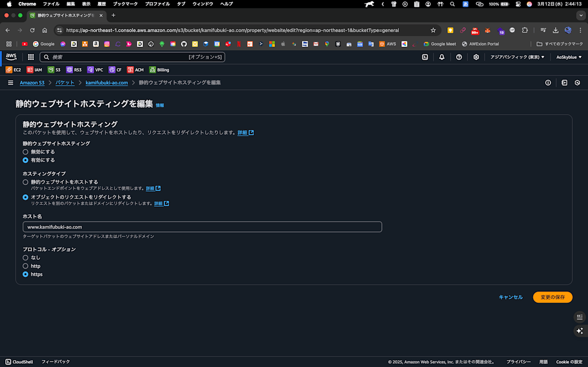Open macOS Spotlight search icon
This screenshot has width=588, height=367.
tap(452, 4)
